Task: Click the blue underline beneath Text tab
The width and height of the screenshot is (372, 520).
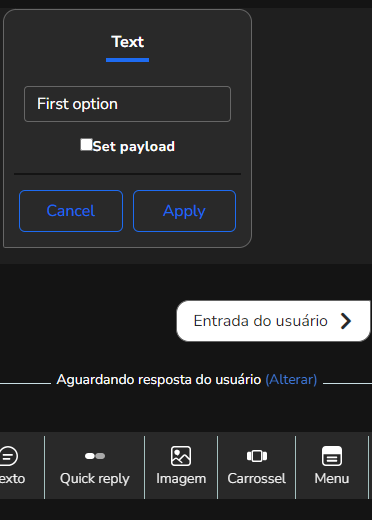Action: [127, 60]
